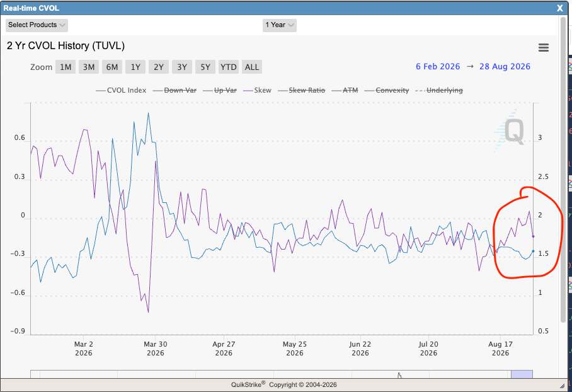Open the chart hamburger menu icon
The height and width of the screenshot is (392, 572).
click(544, 47)
